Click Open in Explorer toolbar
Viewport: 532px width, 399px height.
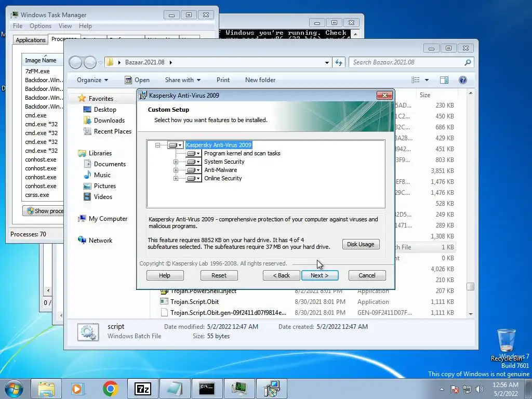click(x=137, y=80)
